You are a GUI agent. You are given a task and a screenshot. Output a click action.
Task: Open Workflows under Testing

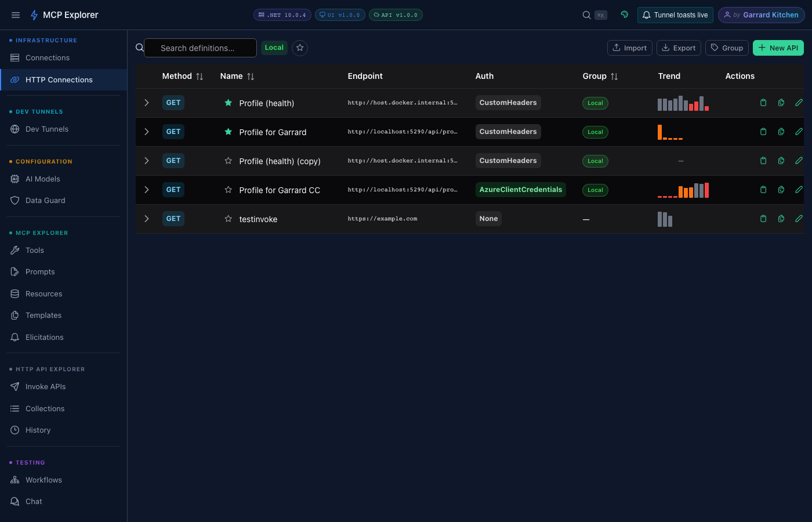click(63, 480)
